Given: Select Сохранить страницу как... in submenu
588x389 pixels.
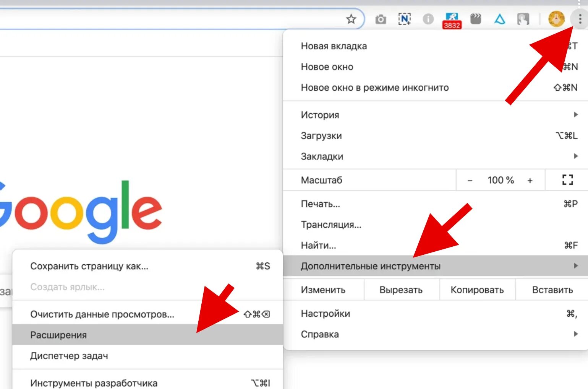Looking at the screenshot, I should click(x=147, y=266).
